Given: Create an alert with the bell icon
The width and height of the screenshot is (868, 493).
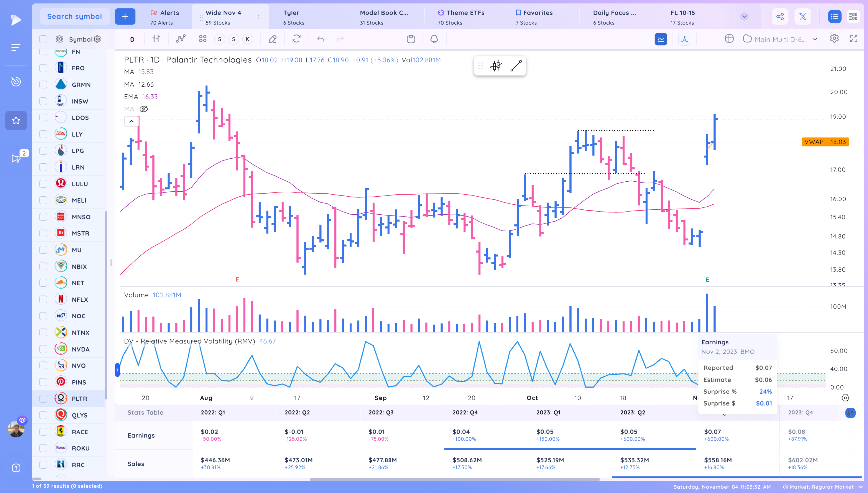Looking at the screenshot, I should (x=434, y=39).
